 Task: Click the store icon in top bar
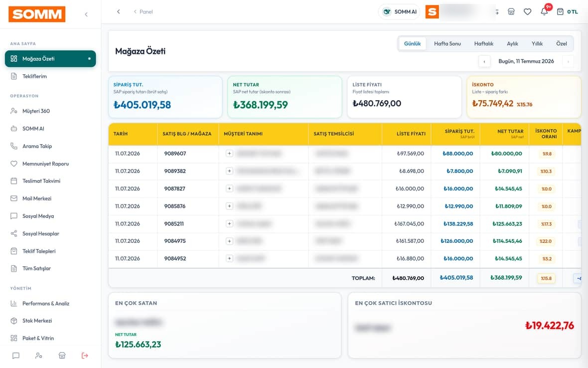click(511, 11)
